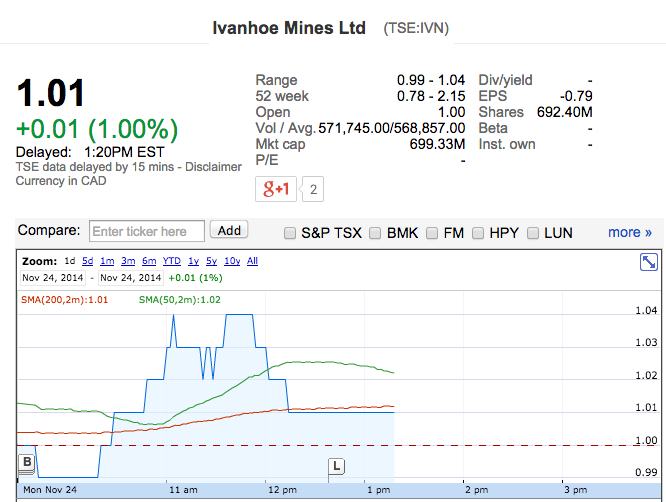
Task: Enable the LUN comparison checkbox
Action: (x=532, y=233)
